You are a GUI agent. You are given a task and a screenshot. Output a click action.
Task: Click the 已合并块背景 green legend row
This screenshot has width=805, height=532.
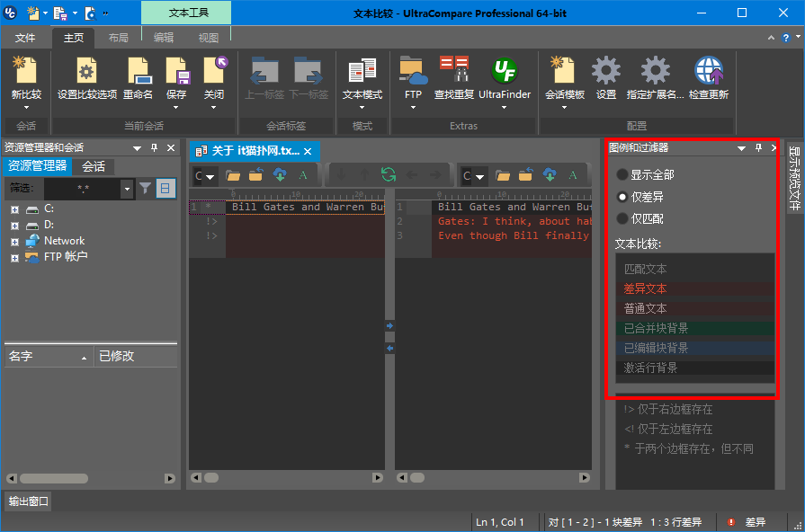point(695,328)
